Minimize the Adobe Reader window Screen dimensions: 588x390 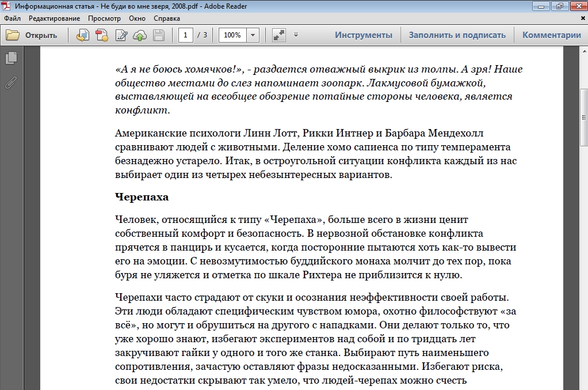point(541,6)
